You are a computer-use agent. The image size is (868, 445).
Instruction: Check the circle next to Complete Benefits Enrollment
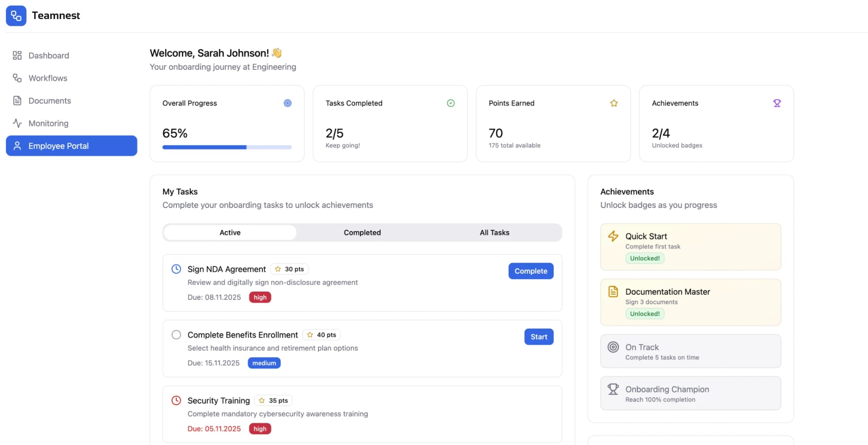click(176, 334)
